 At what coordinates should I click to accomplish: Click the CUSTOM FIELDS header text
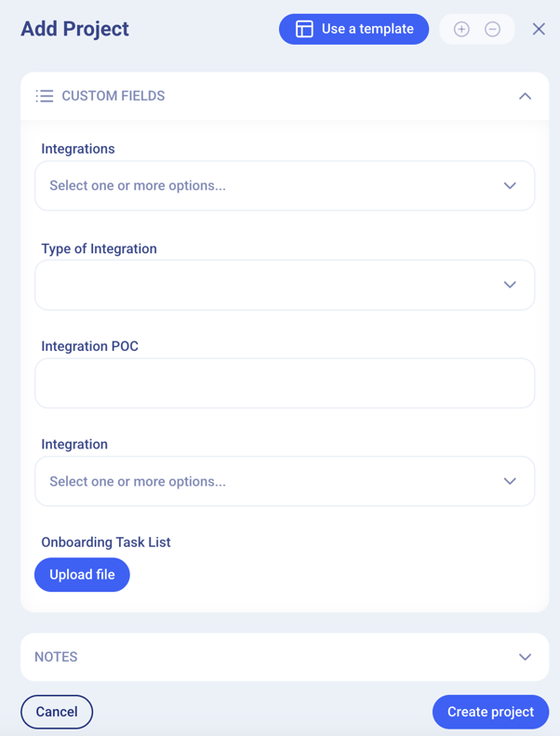click(113, 96)
